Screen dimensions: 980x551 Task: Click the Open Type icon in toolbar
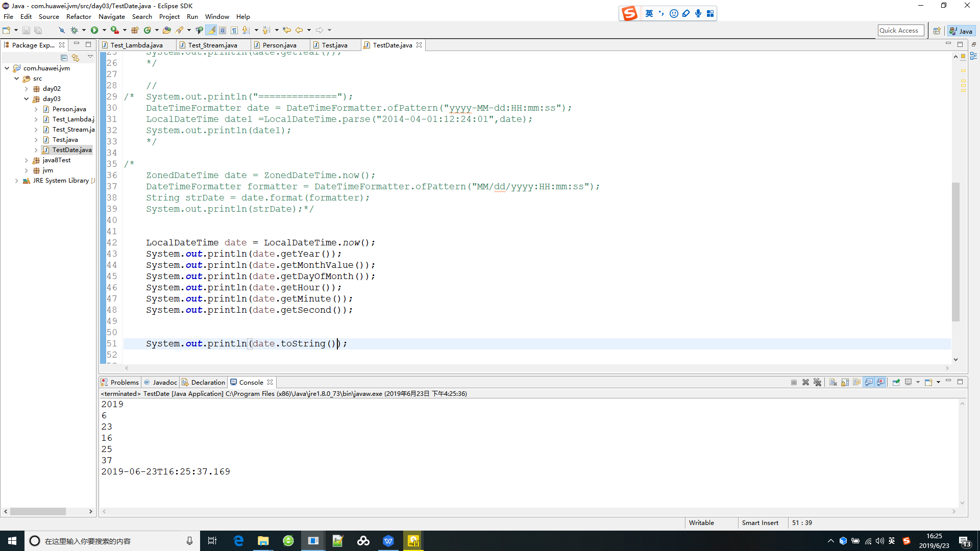tap(167, 31)
